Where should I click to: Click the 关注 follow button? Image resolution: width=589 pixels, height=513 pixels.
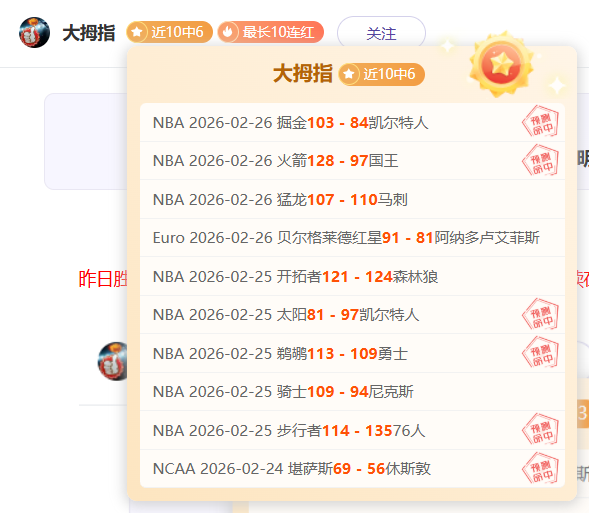(x=381, y=33)
